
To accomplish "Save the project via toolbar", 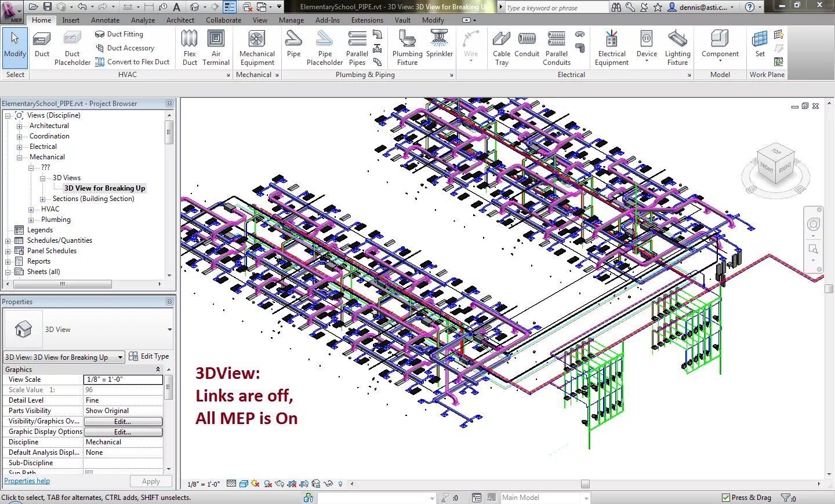I will (48, 7).
